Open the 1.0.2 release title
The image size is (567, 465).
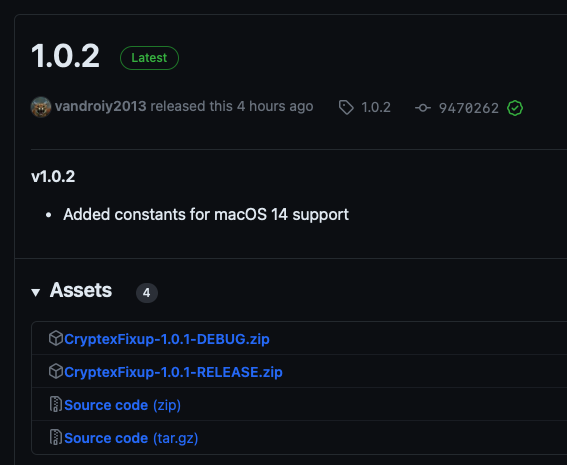(x=65, y=56)
